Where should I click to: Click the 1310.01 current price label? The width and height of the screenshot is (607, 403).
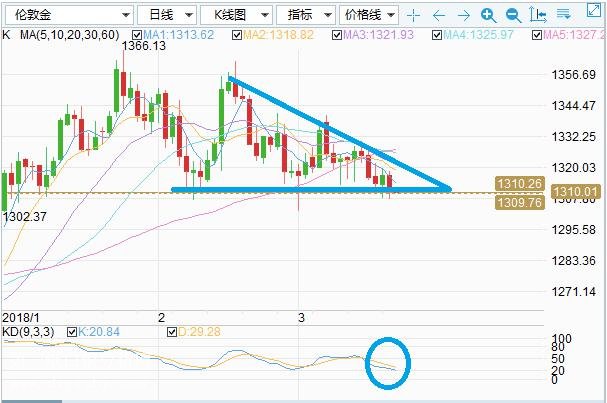pyautogui.click(x=575, y=191)
